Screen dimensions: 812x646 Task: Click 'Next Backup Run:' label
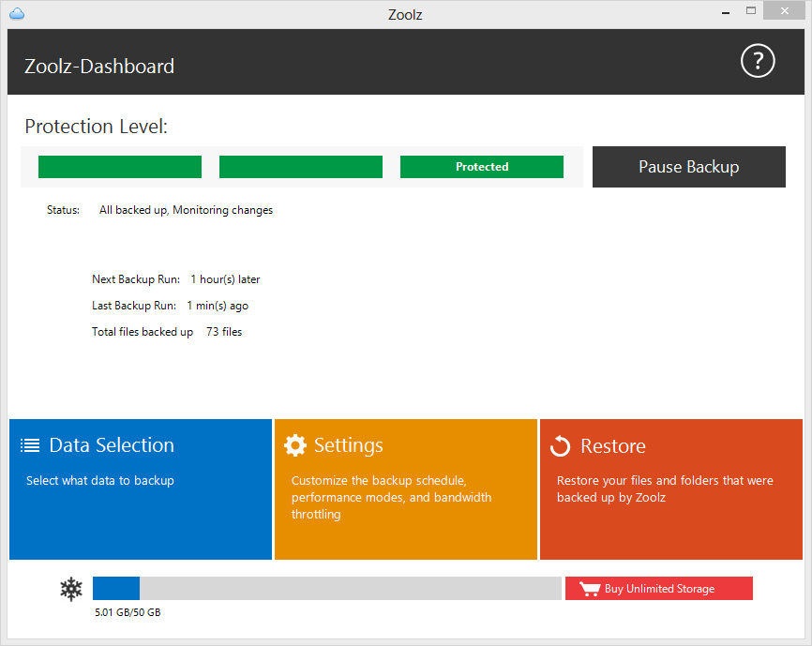pyautogui.click(x=136, y=279)
